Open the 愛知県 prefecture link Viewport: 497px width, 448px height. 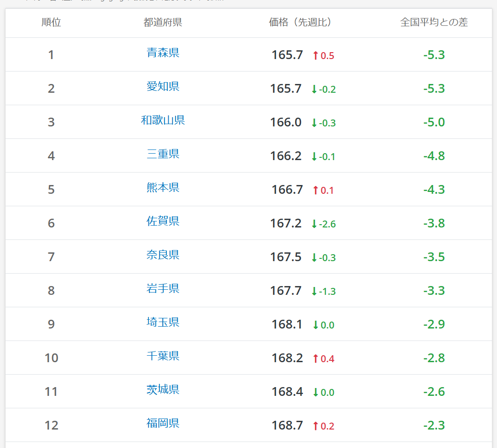pyautogui.click(x=163, y=86)
